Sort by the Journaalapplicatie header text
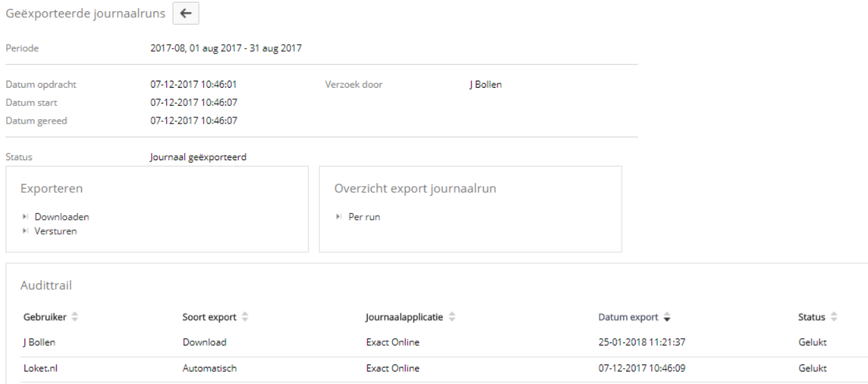The height and width of the screenshot is (384, 868). coord(404,317)
